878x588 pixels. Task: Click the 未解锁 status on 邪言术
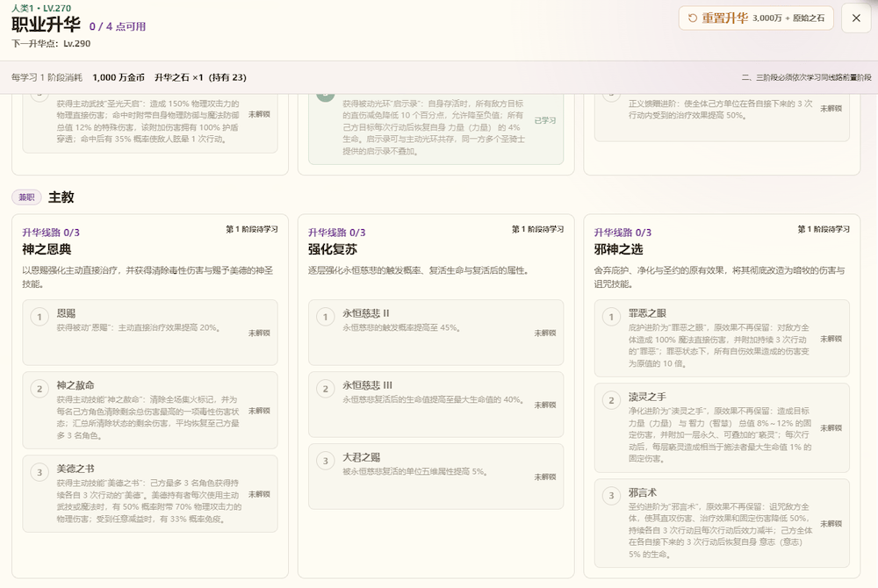(831, 524)
